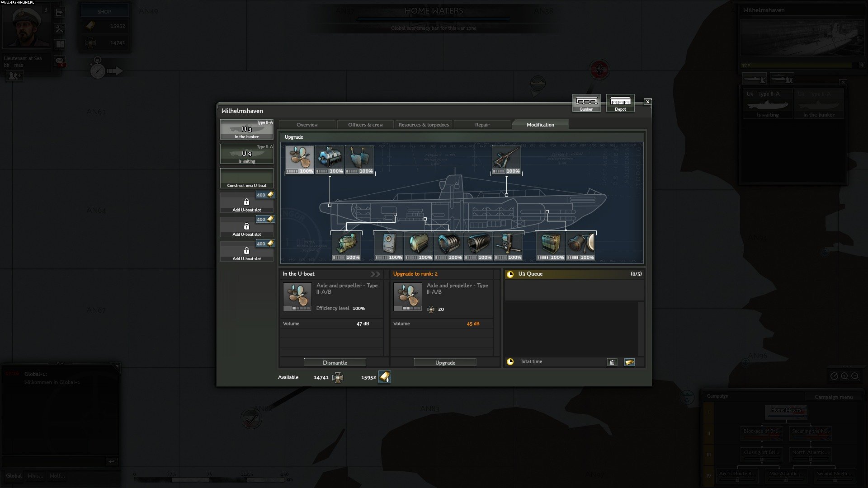Click the U3 Queue header
The image size is (868, 488).
574,274
